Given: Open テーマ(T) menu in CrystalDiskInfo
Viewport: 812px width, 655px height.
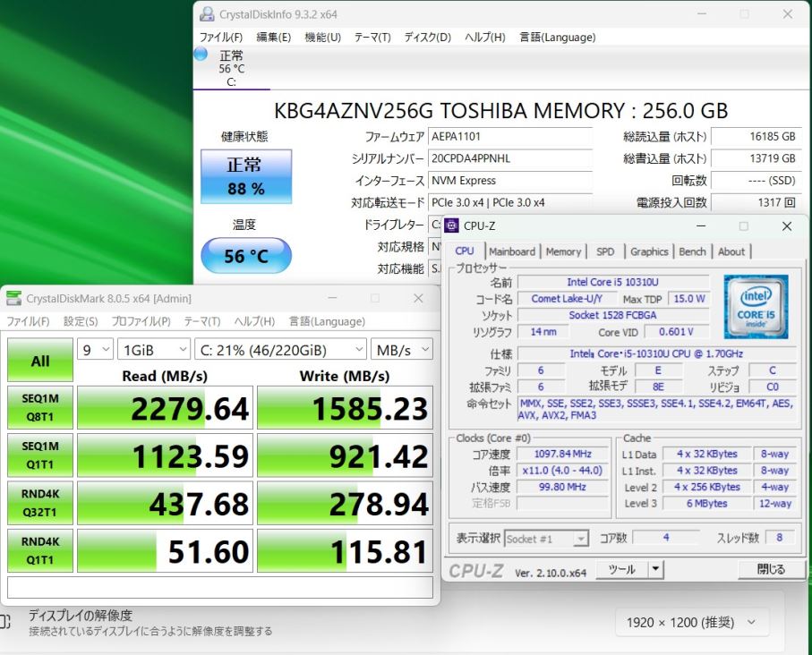Looking at the screenshot, I should pyautogui.click(x=372, y=38).
